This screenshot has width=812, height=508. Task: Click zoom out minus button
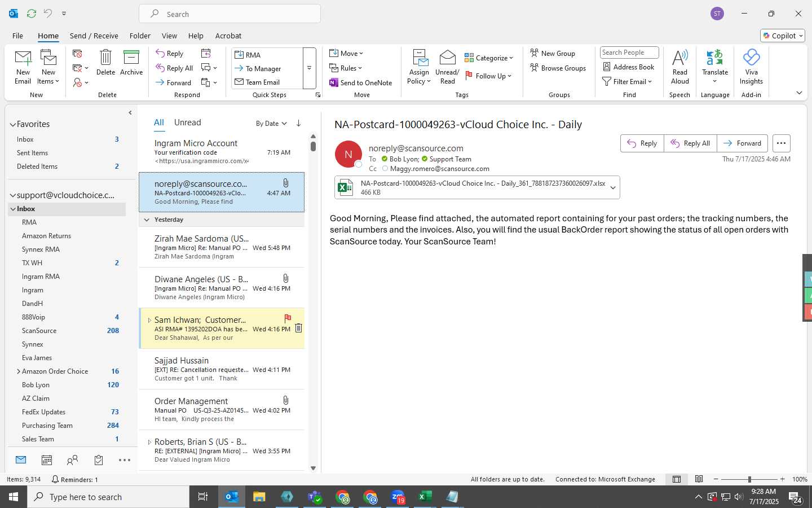click(x=716, y=479)
